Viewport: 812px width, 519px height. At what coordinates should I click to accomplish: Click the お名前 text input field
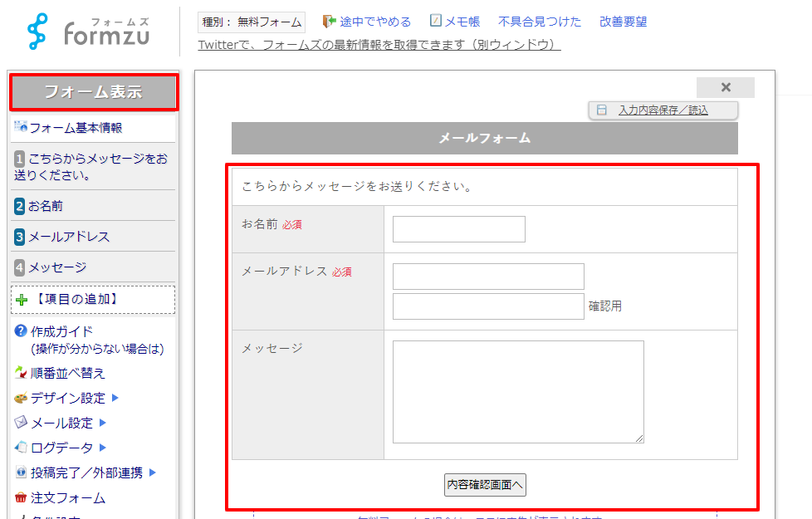click(x=458, y=229)
